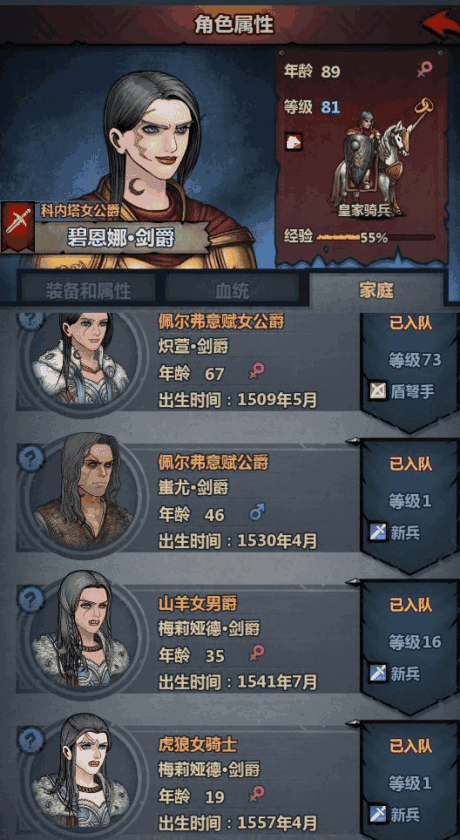460x840 pixels.
Task: Switch to the 血统 tab
Action: point(232,290)
